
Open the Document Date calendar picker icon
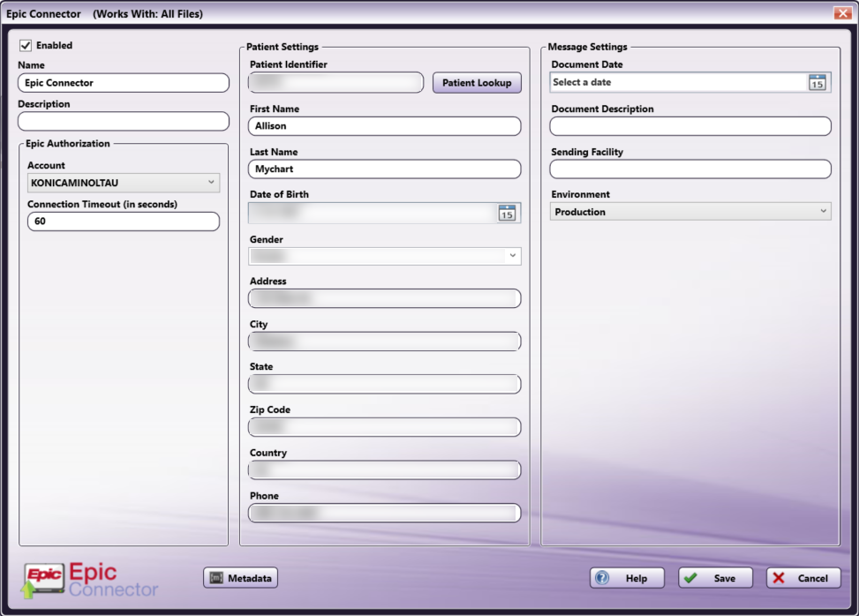817,83
